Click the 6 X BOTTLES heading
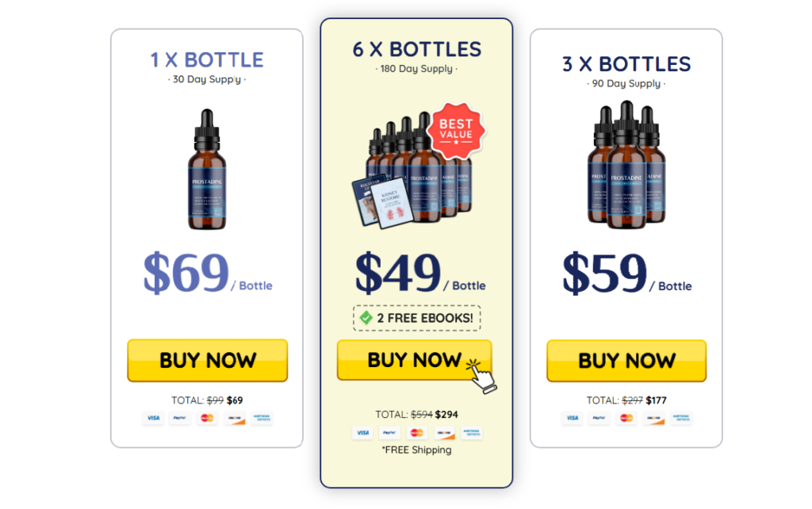This screenshot has width=812, height=509. (417, 50)
